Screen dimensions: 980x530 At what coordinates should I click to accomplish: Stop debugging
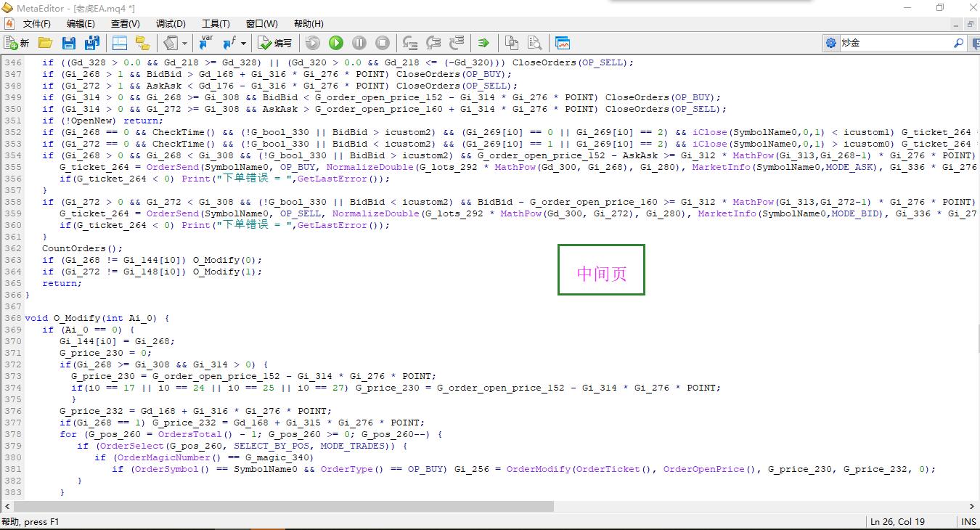click(383, 43)
